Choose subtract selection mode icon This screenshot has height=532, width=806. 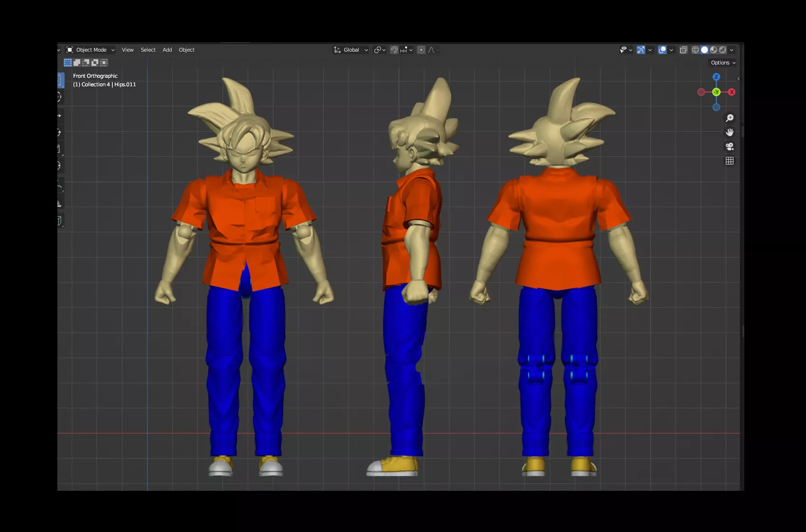(86, 63)
